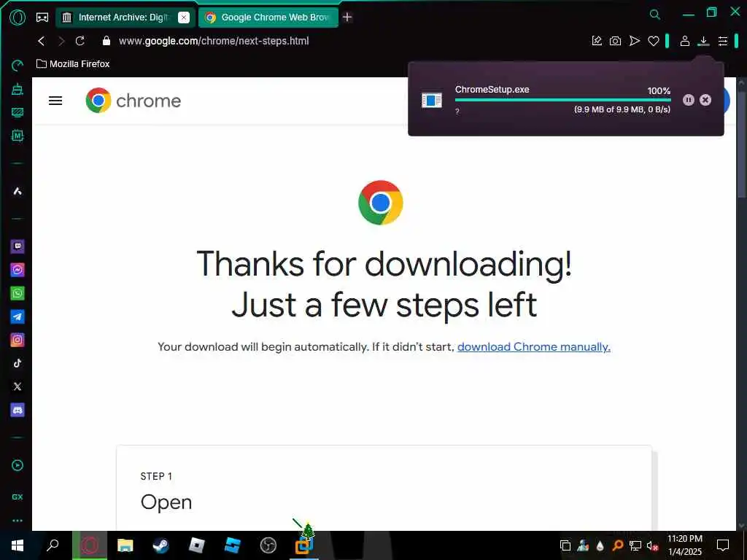This screenshot has width=747, height=560.
Task: Open the taskbar clock showing 11:20 PM
Action: (x=684, y=545)
